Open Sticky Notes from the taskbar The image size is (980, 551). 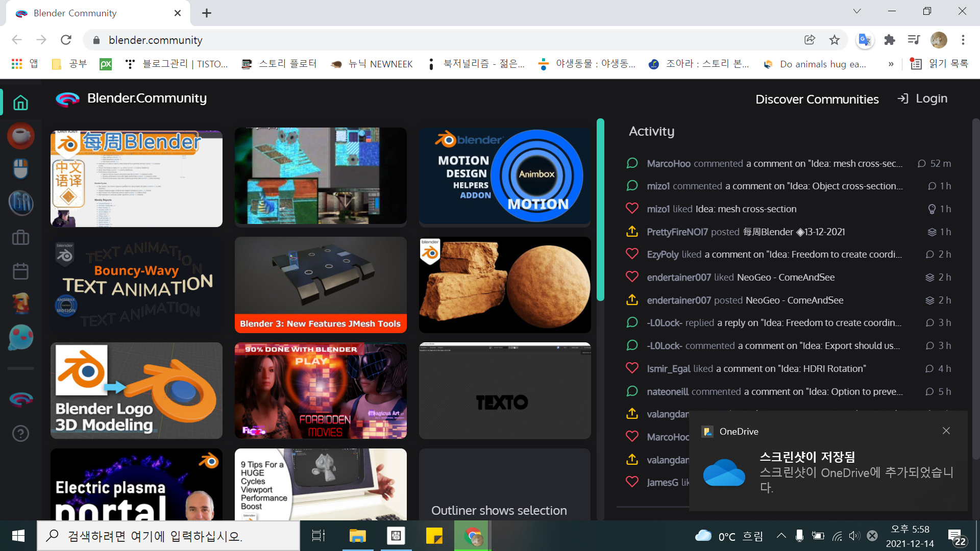[x=434, y=536]
